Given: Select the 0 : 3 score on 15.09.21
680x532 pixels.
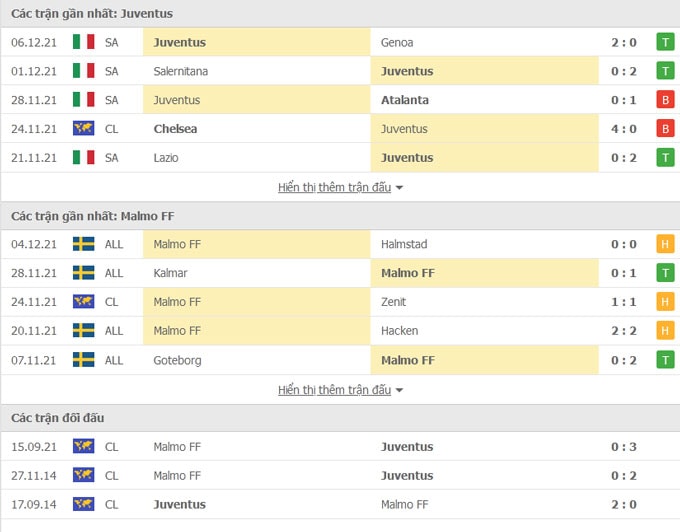Looking at the screenshot, I should [624, 447].
